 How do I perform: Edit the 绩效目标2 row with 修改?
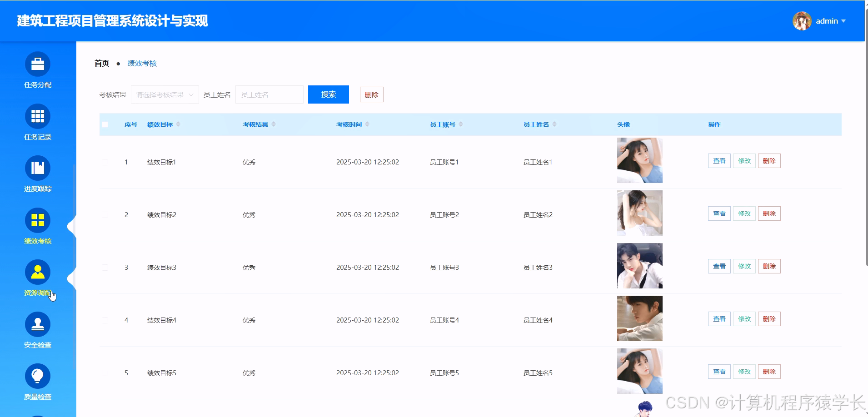click(744, 213)
